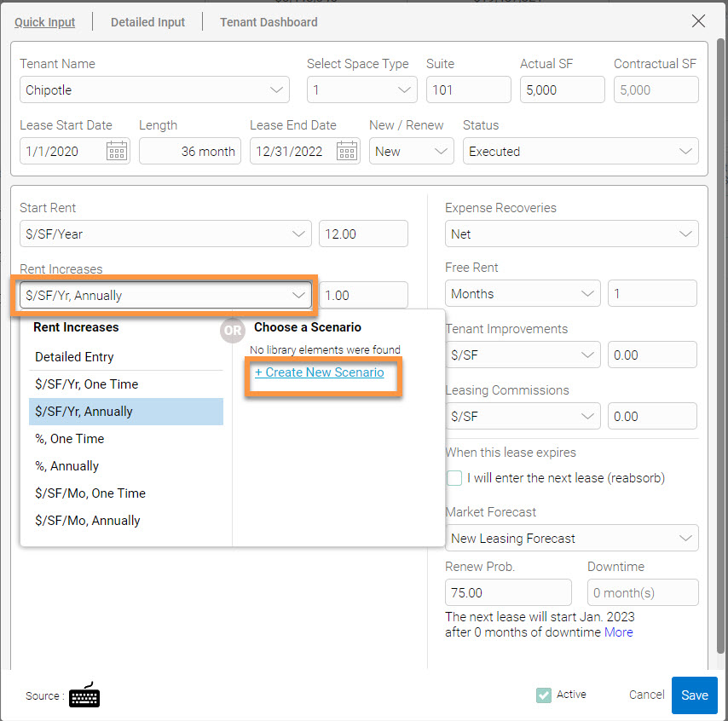
Task: Open the Start Rent unit dropdown
Action: 166,234
